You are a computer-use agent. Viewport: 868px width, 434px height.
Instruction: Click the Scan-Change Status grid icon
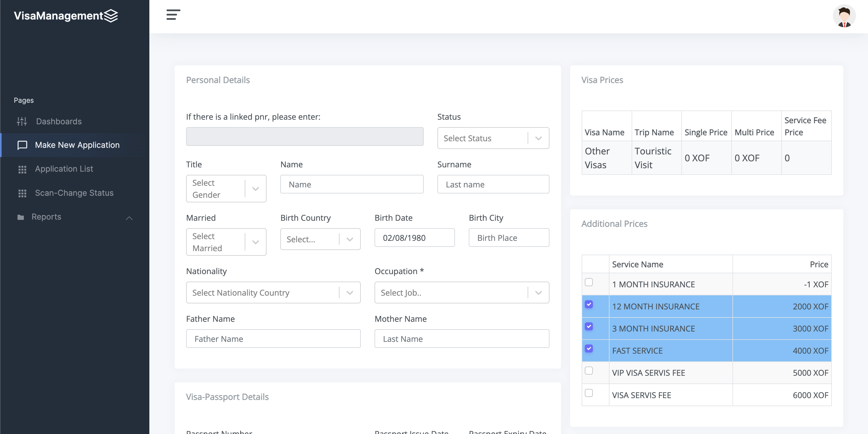click(x=22, y=193)
